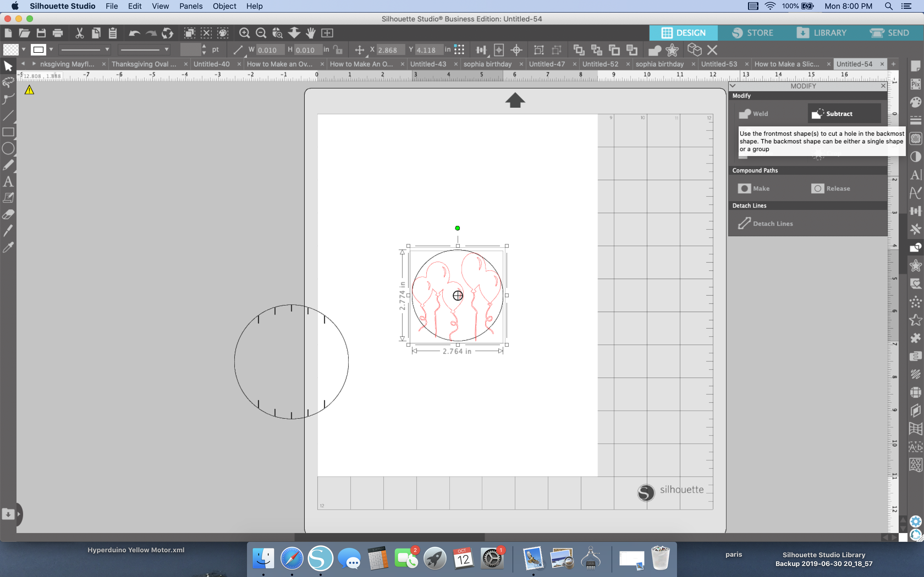Toggle the aspect ratio lock icon
This screenshot has width=924, height=577.
pos(338,50)
